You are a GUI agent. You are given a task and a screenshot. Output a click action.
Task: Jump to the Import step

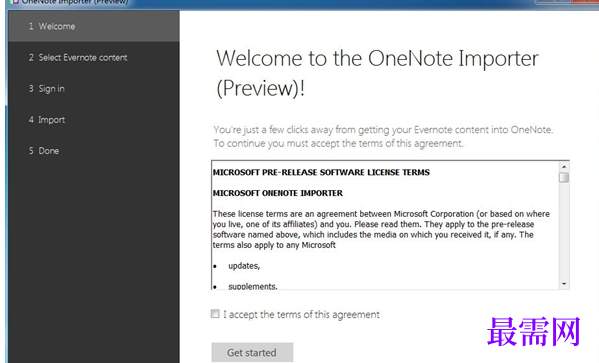coord(94,120)
